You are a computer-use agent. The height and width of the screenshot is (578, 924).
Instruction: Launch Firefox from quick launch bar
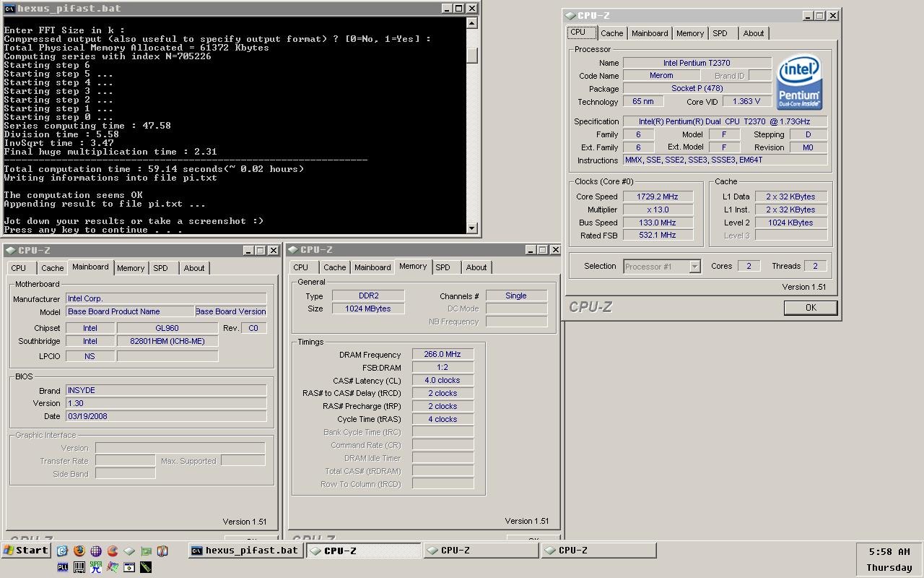79,551
